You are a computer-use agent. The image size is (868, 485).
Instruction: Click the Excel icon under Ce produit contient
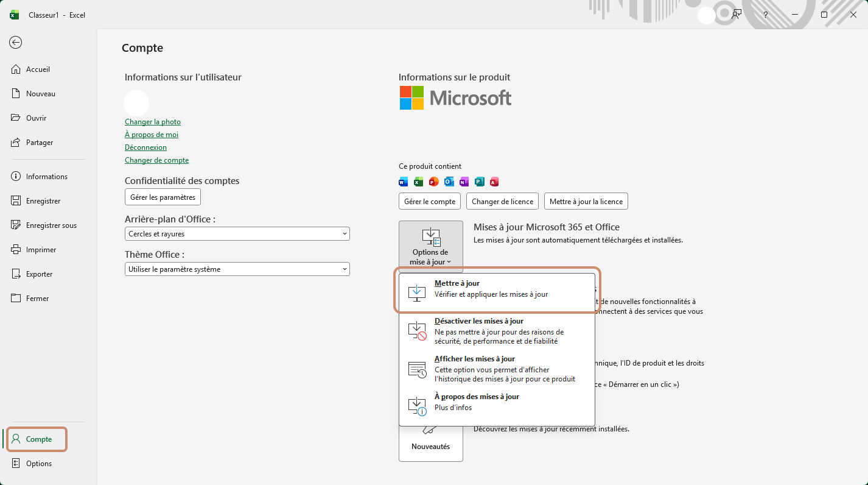pyautogui.click(x=418, y=182)
